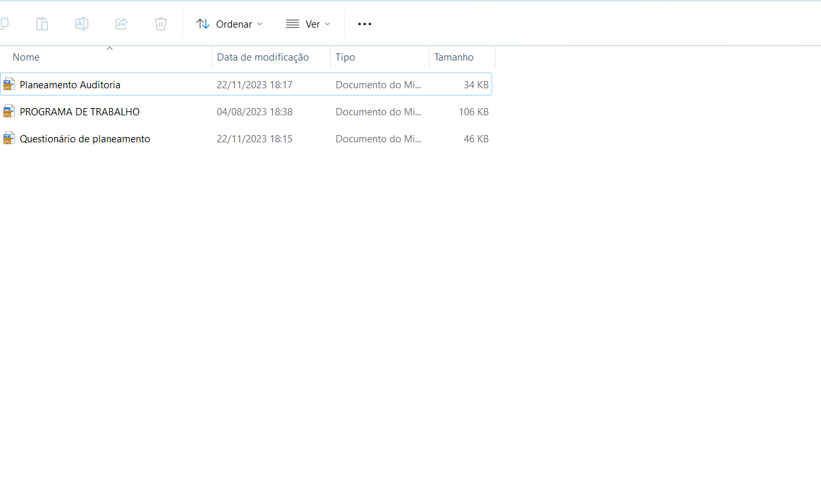Click the Questionário de planeamento file icon
Viewport: 821px width, 504px height.
9,138
